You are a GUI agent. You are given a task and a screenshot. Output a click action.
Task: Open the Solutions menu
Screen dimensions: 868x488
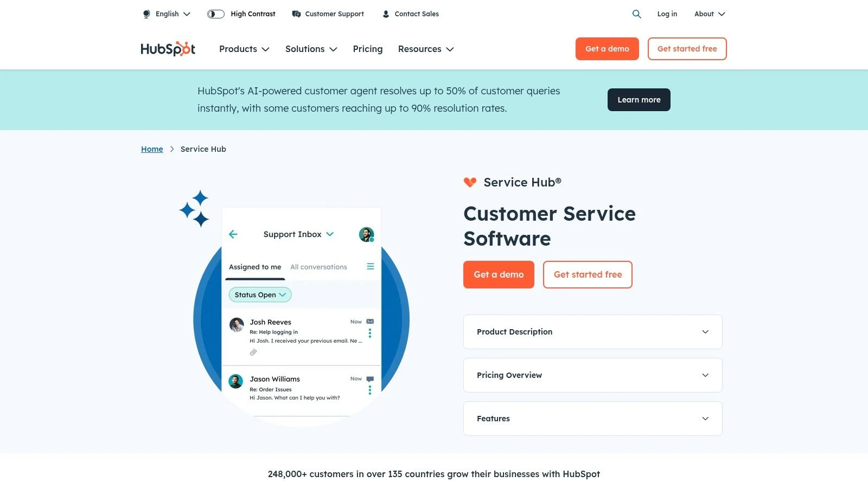tap(311, 49)
